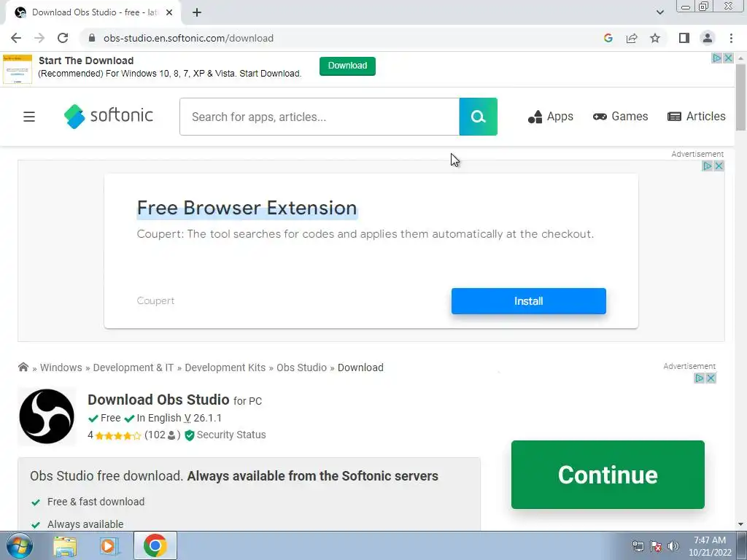Click the Softonic logo

pos(108,116)
